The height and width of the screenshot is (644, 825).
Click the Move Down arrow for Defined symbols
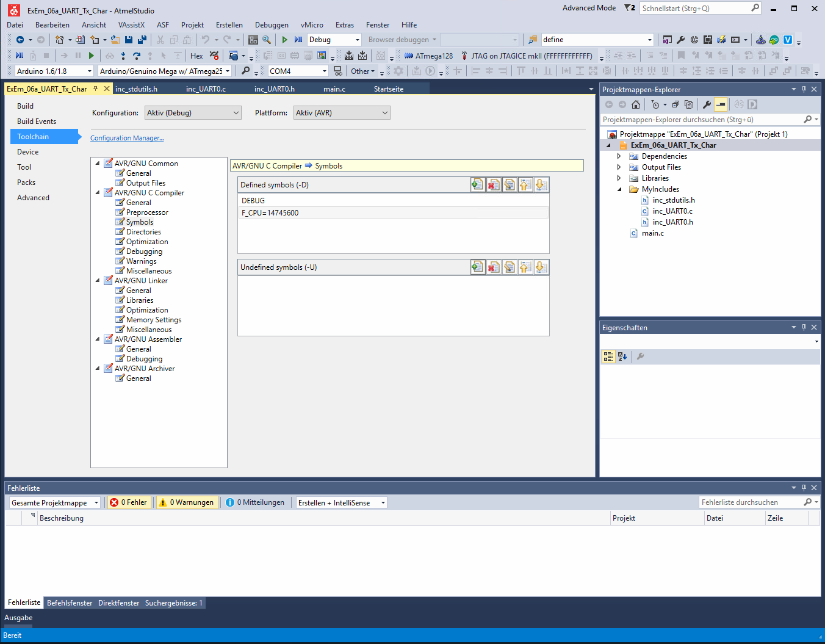pos(541,184)
